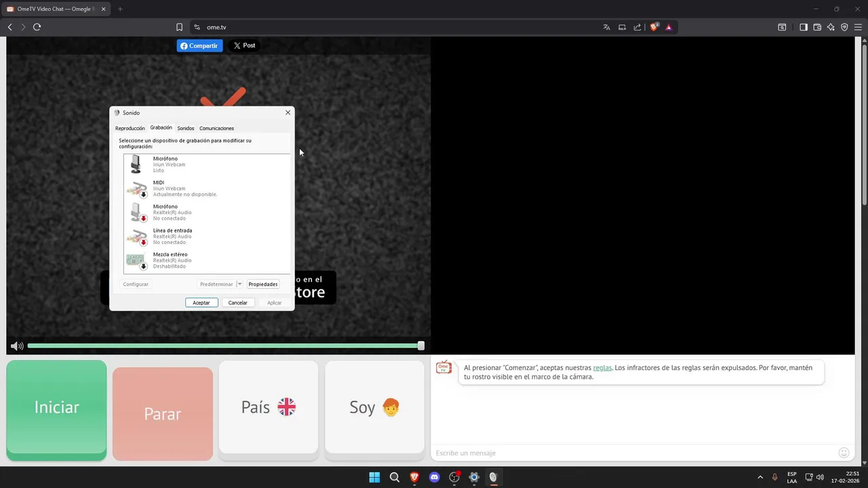Image resolution: width=868 pixels, height=488 pixels.
Task: Switch to the Sonidos tab
Action: (186, 128)
